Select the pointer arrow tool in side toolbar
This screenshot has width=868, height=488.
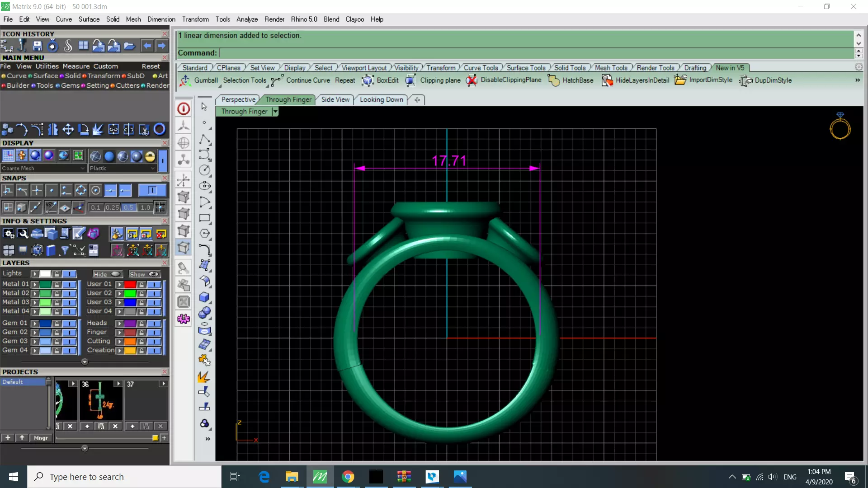(x=204, y=107)
